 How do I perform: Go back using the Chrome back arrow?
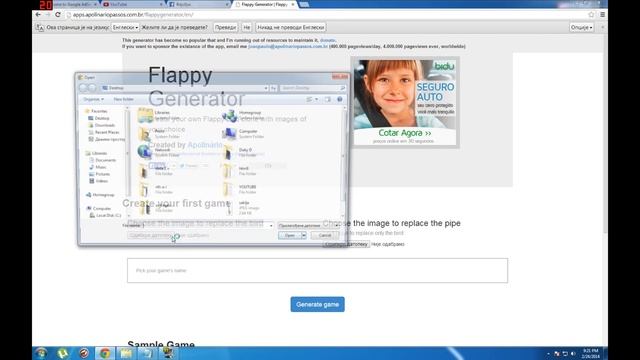click(38, 15)
